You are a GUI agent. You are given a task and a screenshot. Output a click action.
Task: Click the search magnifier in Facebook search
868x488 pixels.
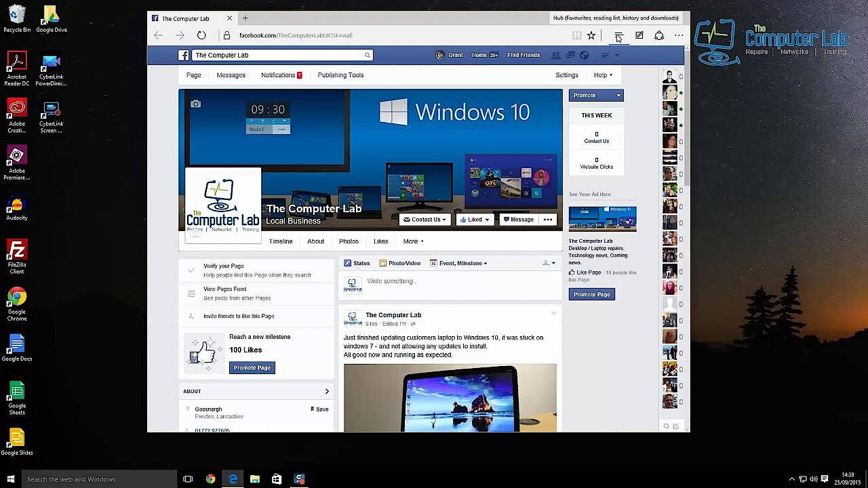click(x=368, y=55)
